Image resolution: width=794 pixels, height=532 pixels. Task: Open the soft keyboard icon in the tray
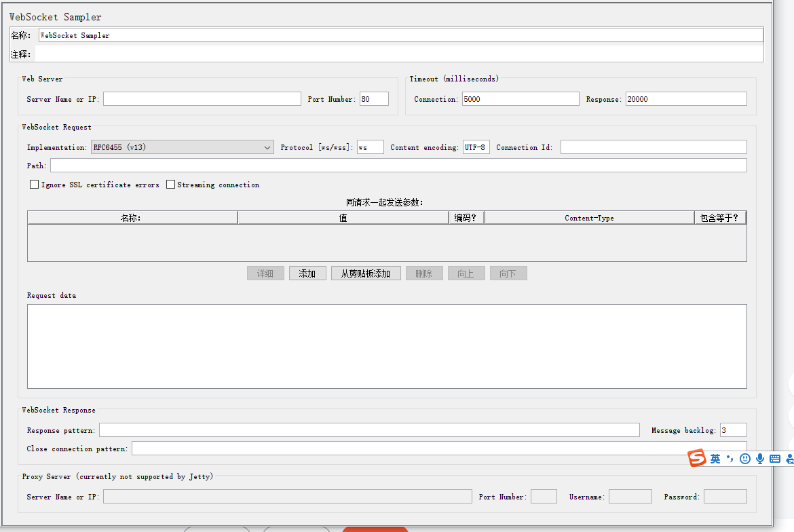coord(776,458)
